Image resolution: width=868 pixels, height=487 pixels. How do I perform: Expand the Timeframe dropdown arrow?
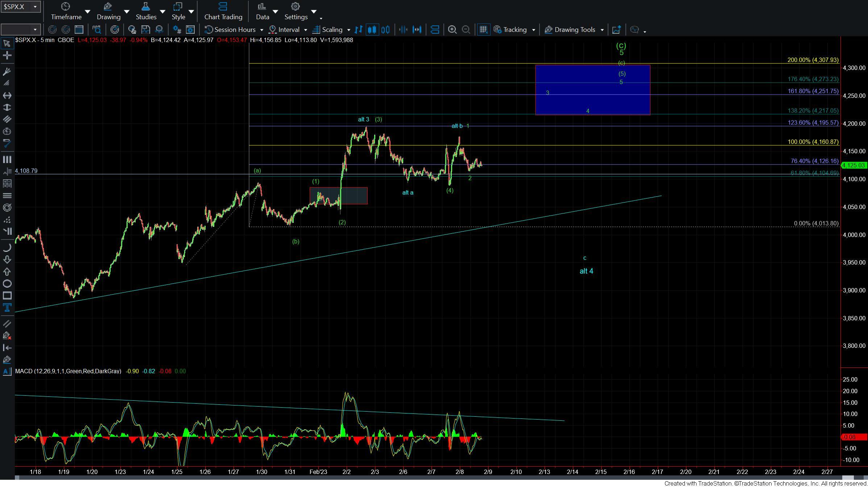(87, 12)
